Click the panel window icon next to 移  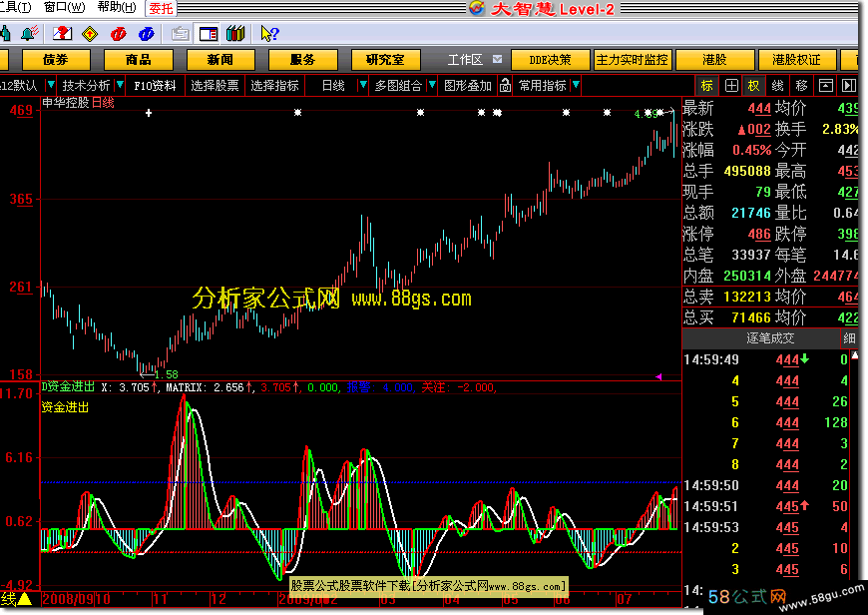click(825, 85)
